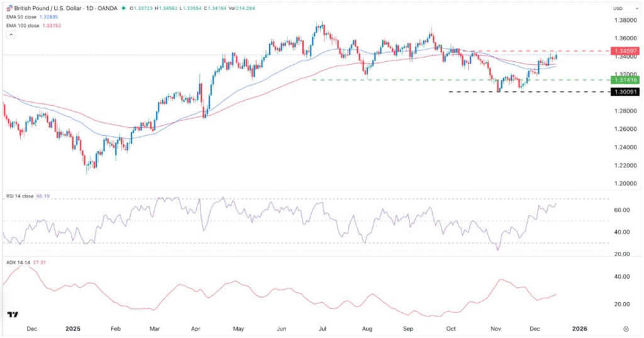Viewport: 644px width, 338px height.
Task: Select the EMA 50 close indicator legend
Action: point(23,17)
